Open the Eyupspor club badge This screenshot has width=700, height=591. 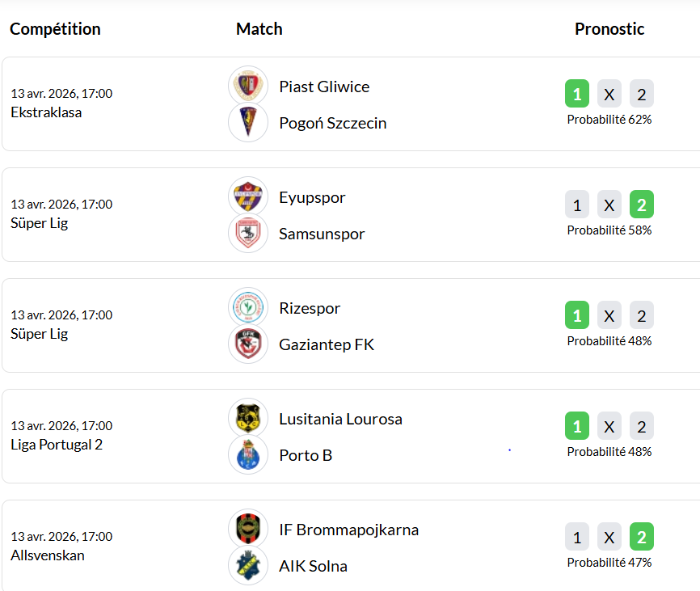tap(248, 196)
